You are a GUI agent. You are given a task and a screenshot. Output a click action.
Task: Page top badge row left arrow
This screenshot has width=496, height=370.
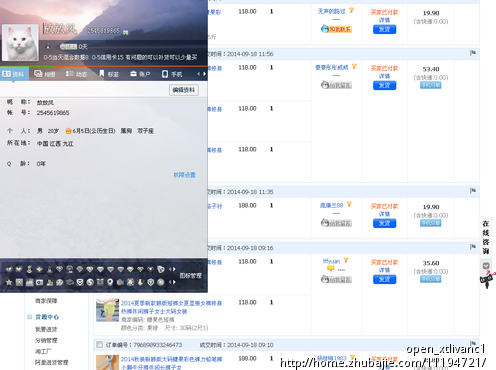tap(170, 269)
